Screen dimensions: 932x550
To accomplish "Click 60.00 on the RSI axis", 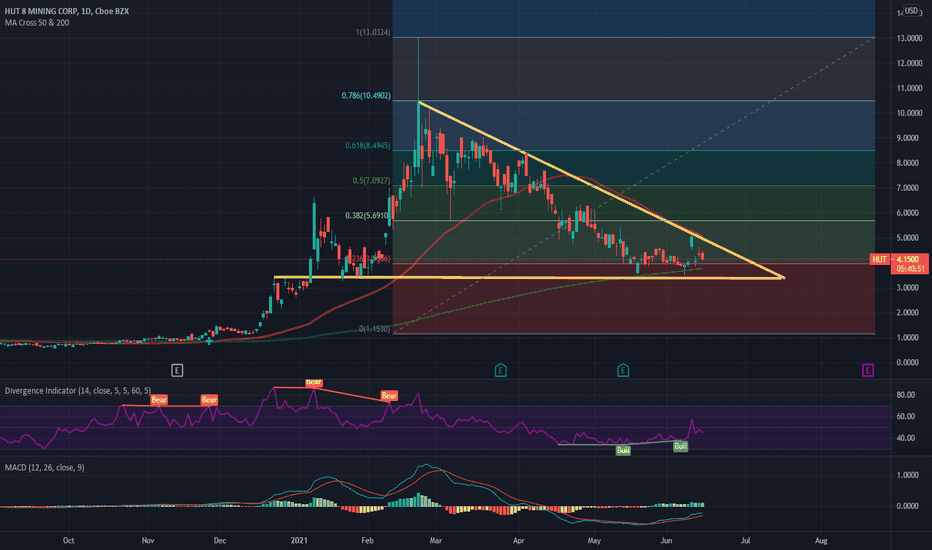I will tap(905, 416).
